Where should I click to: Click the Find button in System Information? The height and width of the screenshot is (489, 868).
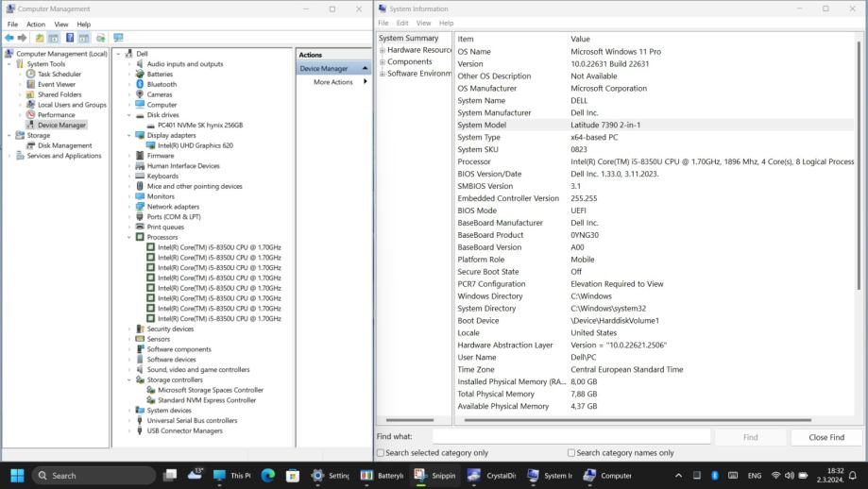(751, 437)
